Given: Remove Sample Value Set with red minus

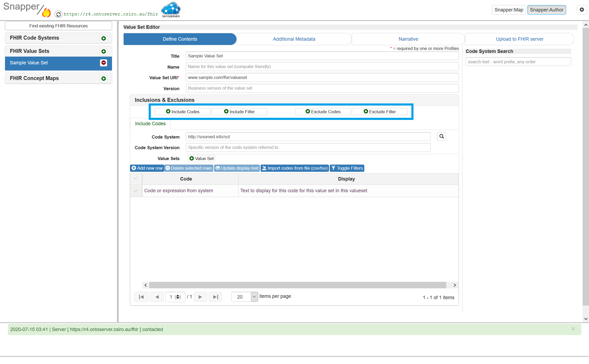Looking at the screenshot, I should (104, 63).
